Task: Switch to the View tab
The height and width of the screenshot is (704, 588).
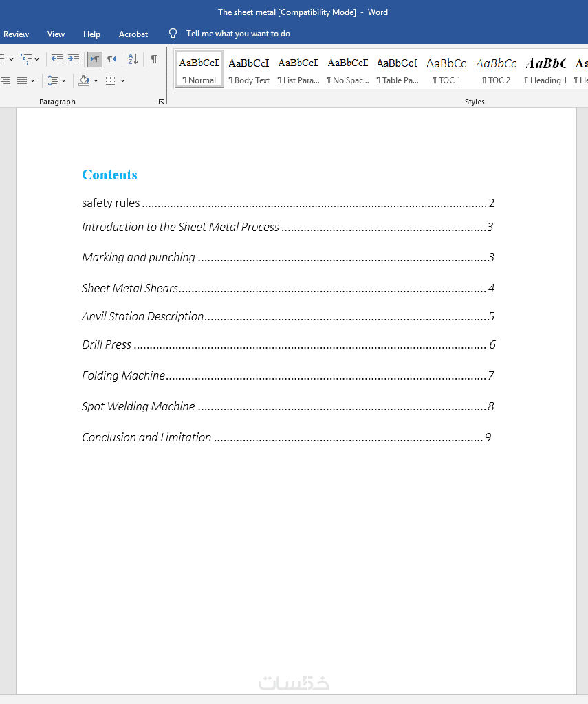Action: 56,34
